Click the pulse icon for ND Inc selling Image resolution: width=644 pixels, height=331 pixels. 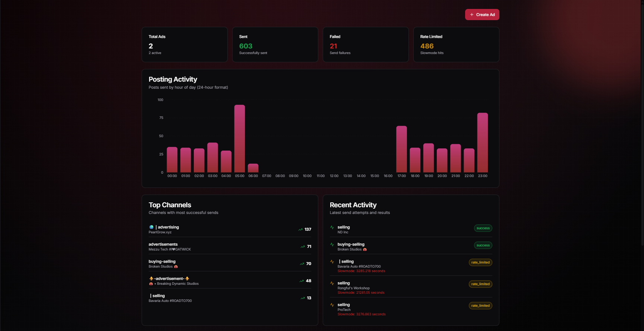pos(332,227)
